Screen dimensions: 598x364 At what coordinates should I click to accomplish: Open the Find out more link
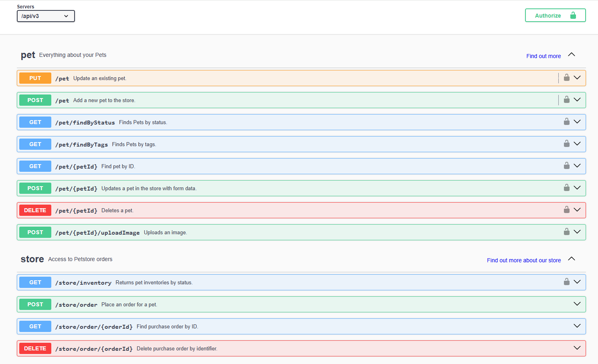(x=543, y=56)
